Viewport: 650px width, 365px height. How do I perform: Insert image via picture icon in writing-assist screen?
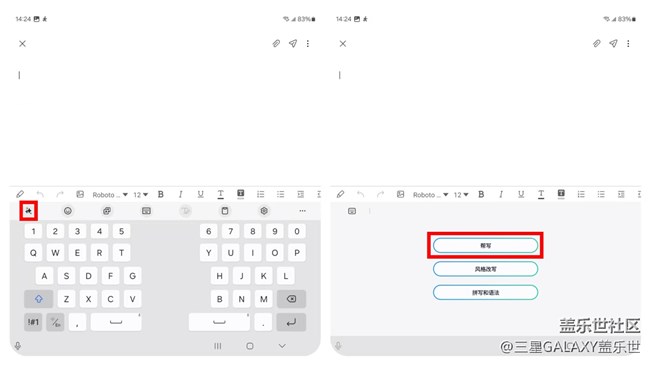pos(400,194)
